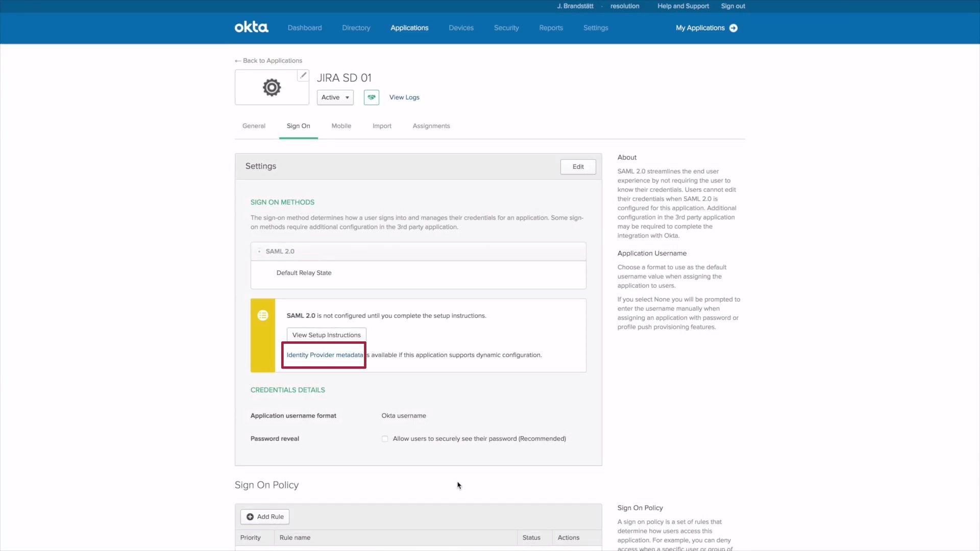
Task: Click the CREDENTIALS DETAILS heading
Action: tap(288, 390)
